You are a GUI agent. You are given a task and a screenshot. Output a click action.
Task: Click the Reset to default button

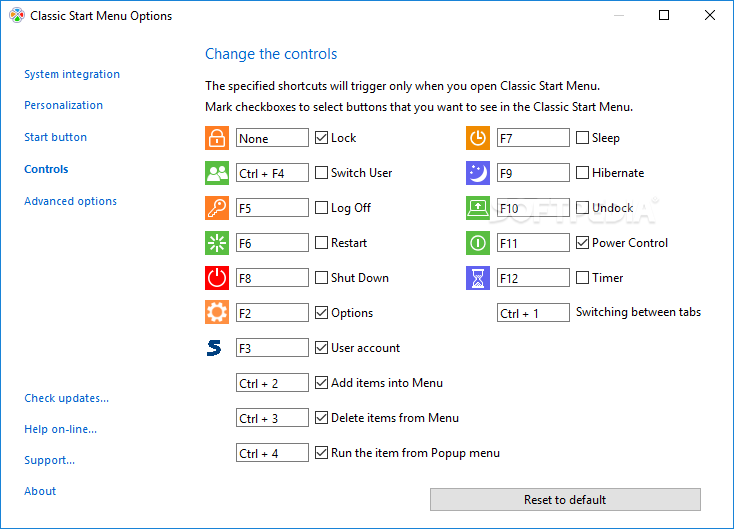pyautogui.click(x=565, y=500)
